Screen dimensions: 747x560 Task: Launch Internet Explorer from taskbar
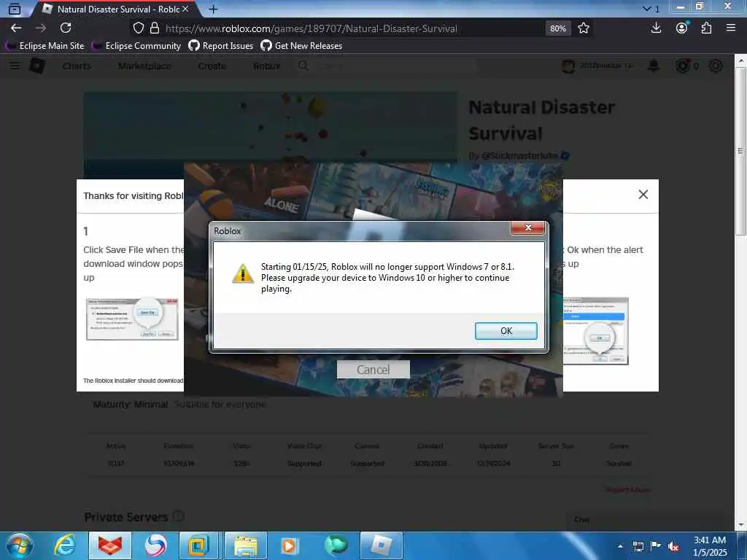coord(65,545)
